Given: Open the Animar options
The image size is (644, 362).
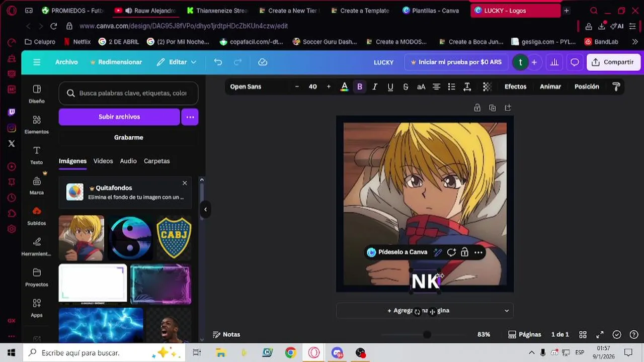Looking at the screenshot, I should click(550, 86).
